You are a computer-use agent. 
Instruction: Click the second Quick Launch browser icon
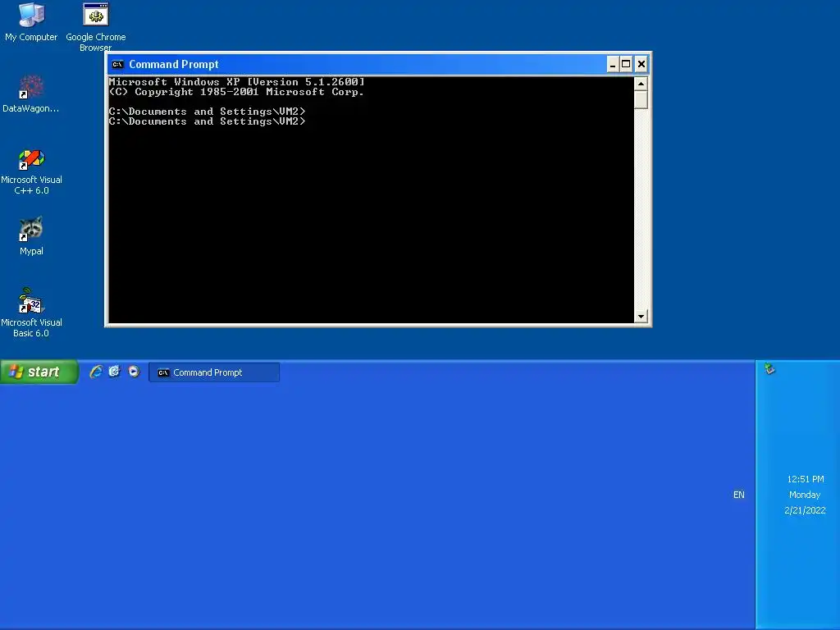(x=115, y=372)
